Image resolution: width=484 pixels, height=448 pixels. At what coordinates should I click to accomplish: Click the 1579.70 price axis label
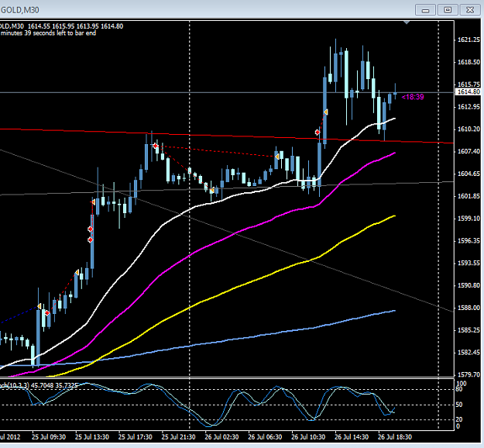[469, 375]
